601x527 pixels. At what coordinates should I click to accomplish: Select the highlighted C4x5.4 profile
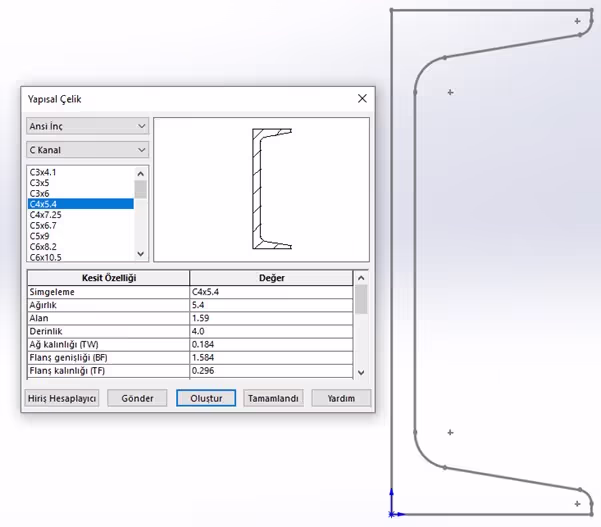(x=81, y=204)
